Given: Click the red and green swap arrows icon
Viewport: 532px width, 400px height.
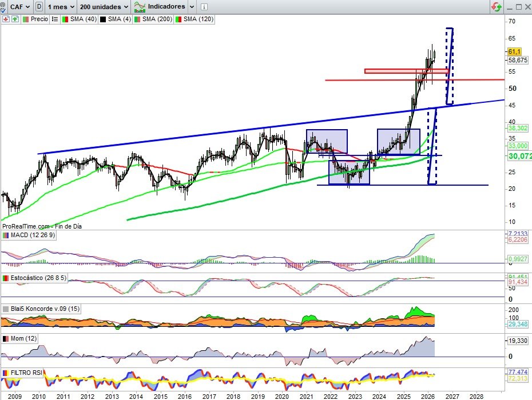Looking at the screenshot, I should coord(497,7).
